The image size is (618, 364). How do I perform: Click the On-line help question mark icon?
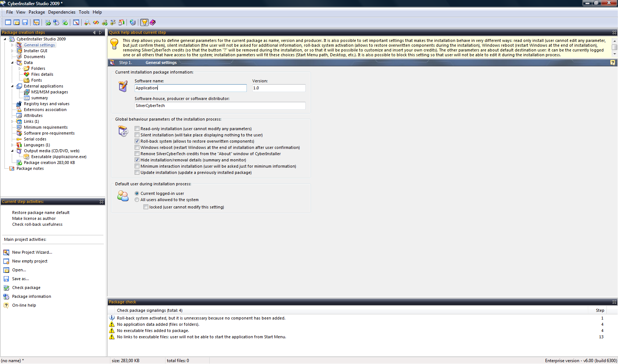tap(6, 305)
